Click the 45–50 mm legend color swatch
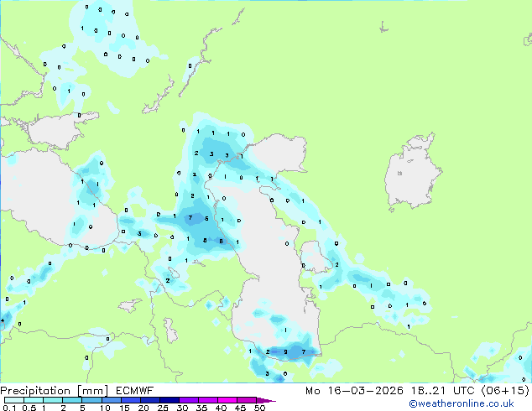532x411 pixels. [x=247, y=400]
